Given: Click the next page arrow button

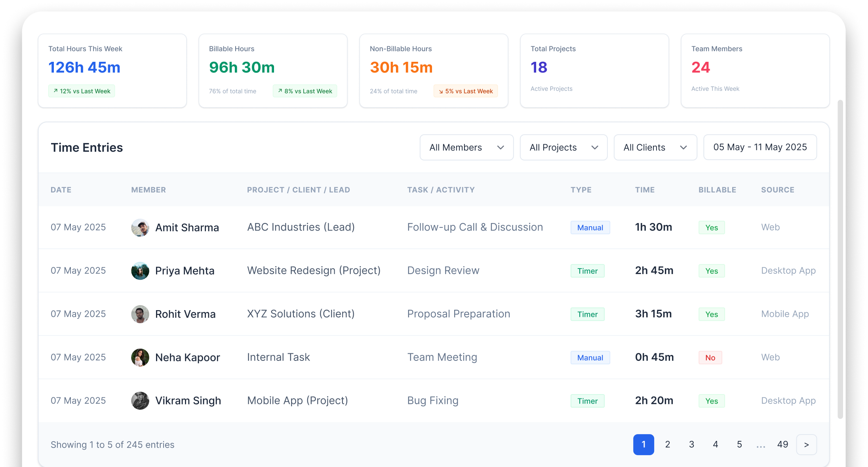Looking at the screenshot, I should [x=806, y=444].
